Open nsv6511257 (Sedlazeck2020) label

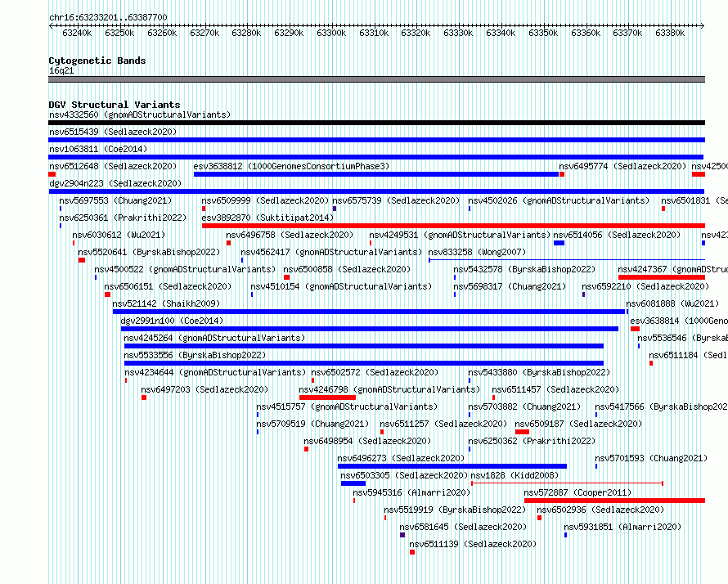tap(443, 424)
